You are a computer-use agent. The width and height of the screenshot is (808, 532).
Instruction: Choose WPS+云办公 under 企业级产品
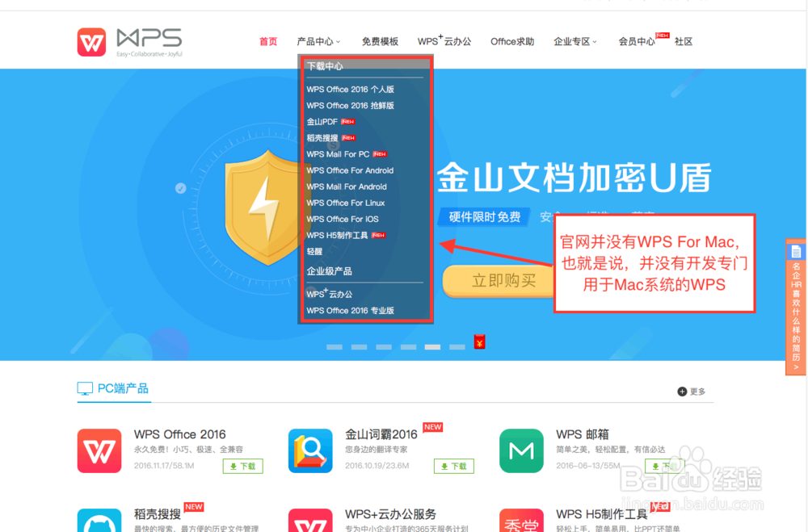(x=330, y=294)
